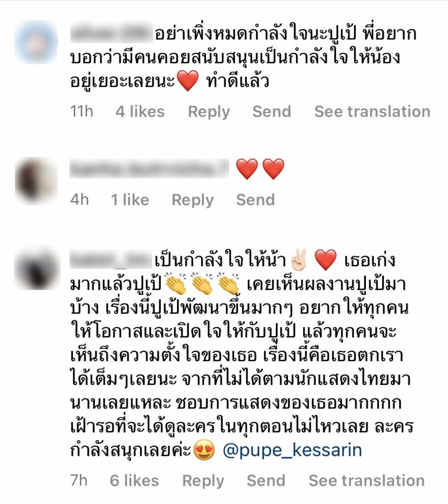Click Send on the 11h comment
The width and height of the screenshot is (448, 504).
pyautogui.click(x=271, y=112)
